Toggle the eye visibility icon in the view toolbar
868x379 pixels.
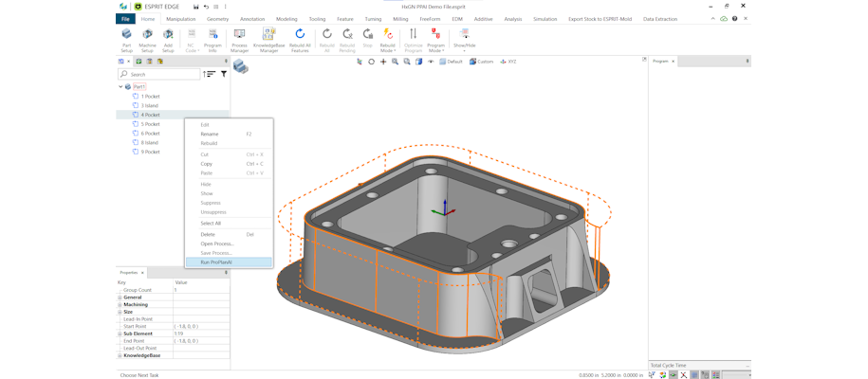(431, 62)
